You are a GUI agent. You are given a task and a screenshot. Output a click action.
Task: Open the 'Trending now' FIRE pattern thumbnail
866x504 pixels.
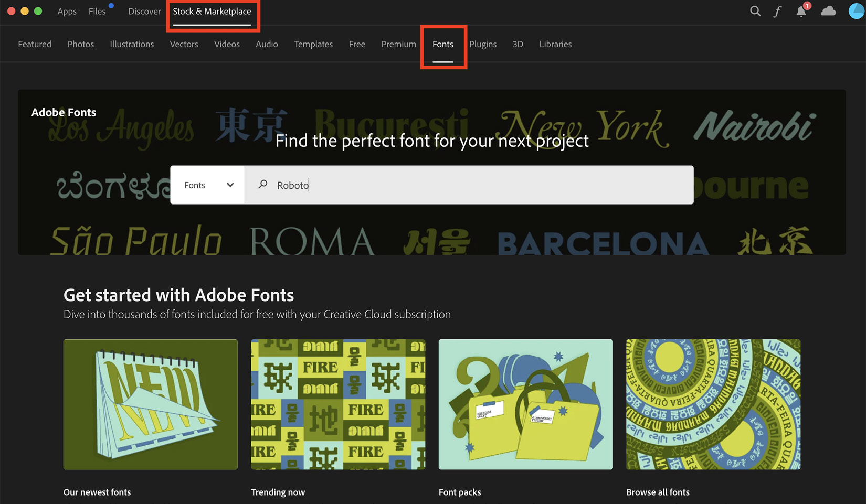coord(338,404)
